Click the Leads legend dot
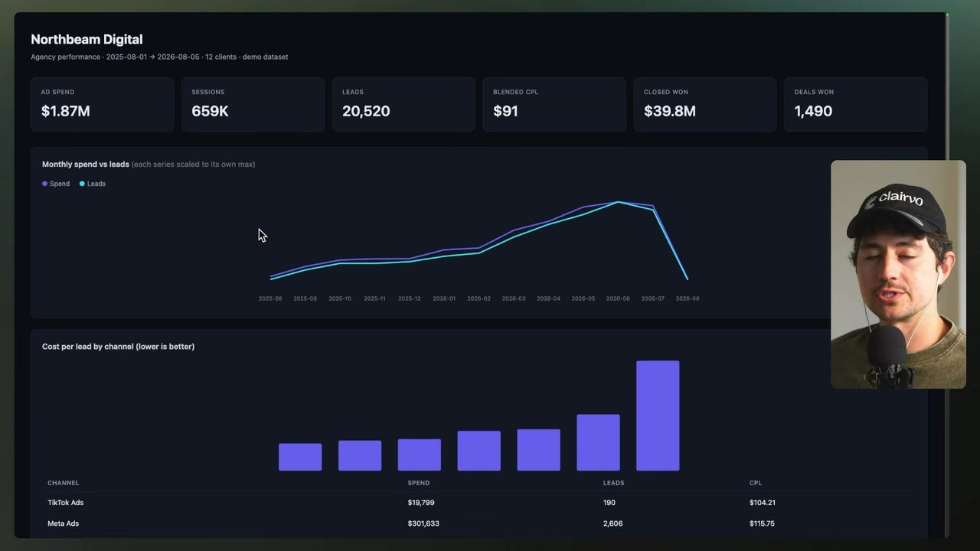Image resolution: width=980 pixels, height=551 pixels. 82,184
